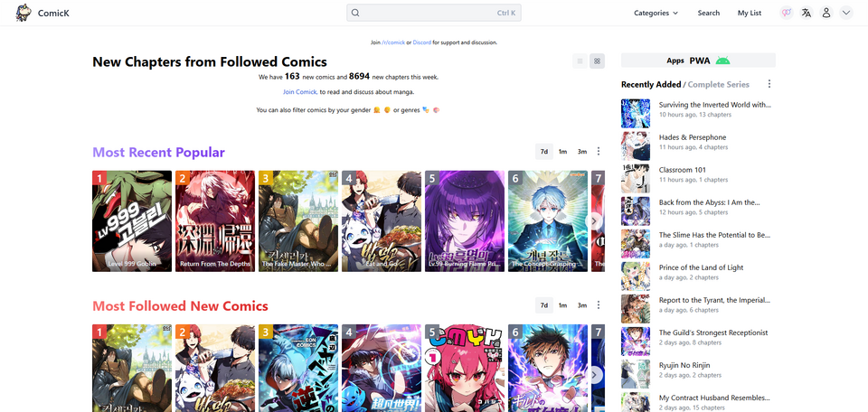The width and height of the screenshot is (868, 412).
Task: Click the ComicK mascot logo
Action: (x=24, y=13)
